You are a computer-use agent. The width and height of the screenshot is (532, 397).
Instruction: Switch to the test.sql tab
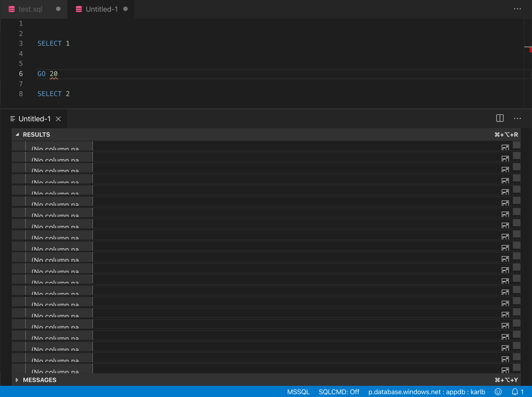(x=31, y=9)
